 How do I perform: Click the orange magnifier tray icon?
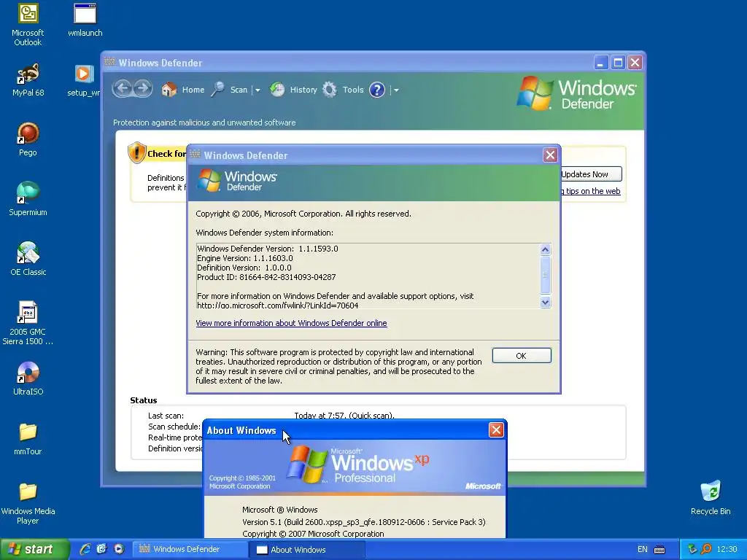coord(706,549)
